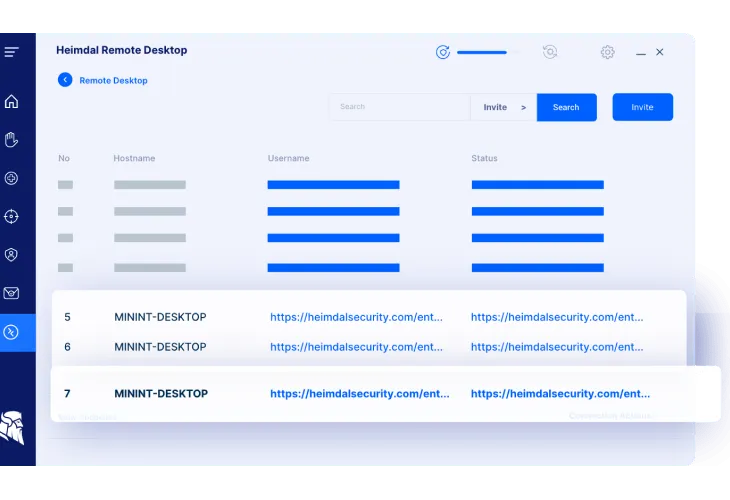Click the Search text field
This screenshot has width=730, height=500.
(400, 107)
